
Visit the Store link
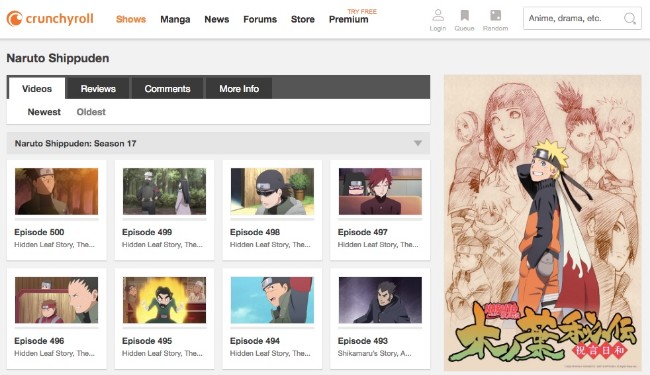[x=303, y=19]
